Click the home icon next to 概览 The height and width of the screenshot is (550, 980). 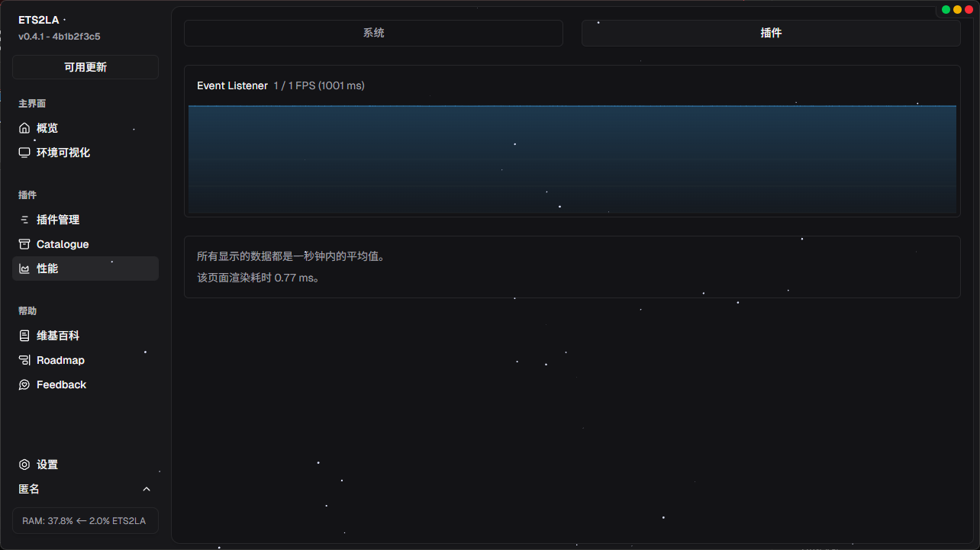[24, 128]
